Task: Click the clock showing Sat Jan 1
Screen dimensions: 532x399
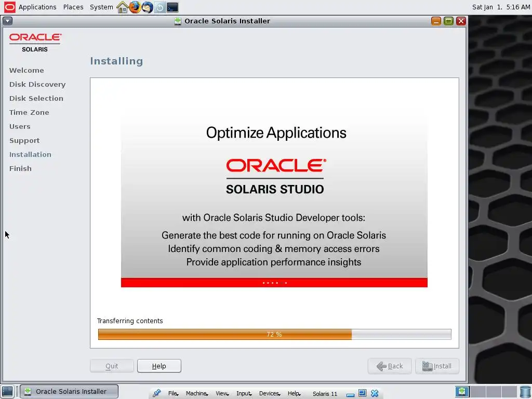Action: (501, 7)
